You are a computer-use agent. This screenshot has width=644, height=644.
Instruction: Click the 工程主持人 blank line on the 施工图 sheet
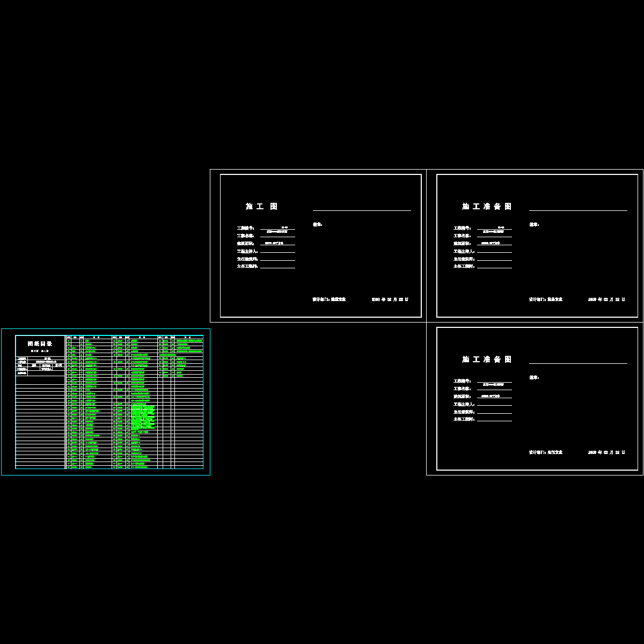[x=277, y=252]
